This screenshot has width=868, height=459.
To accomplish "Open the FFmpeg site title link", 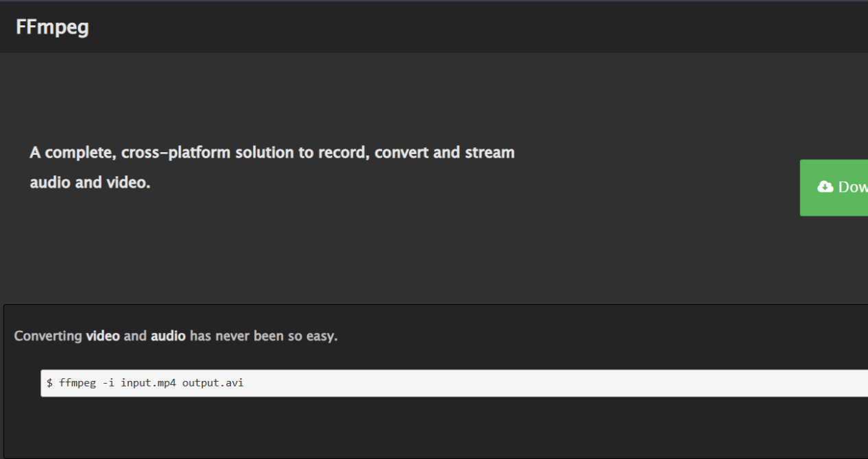I will click(52, 27).
